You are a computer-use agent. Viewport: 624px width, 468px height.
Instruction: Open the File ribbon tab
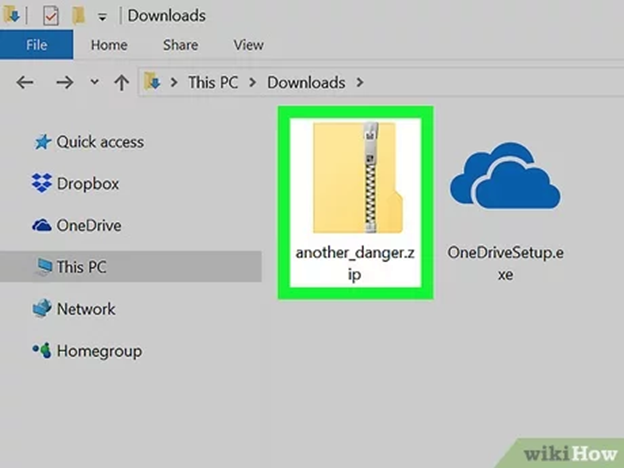[36, 45]
